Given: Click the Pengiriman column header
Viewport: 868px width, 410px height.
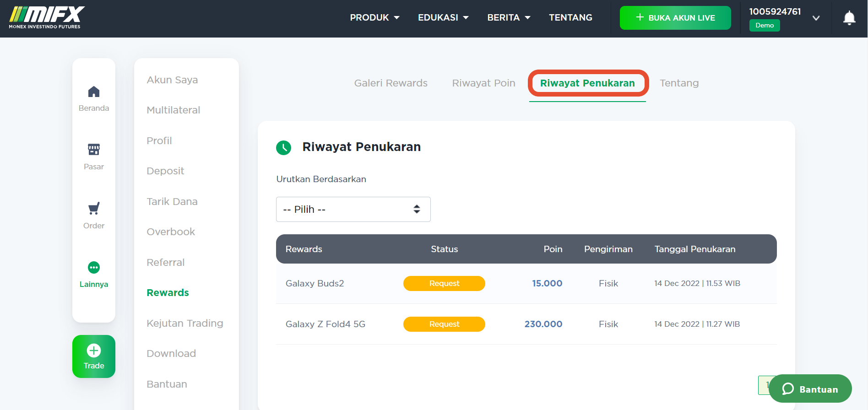Looking at the screenshot, I should point(608,249).
